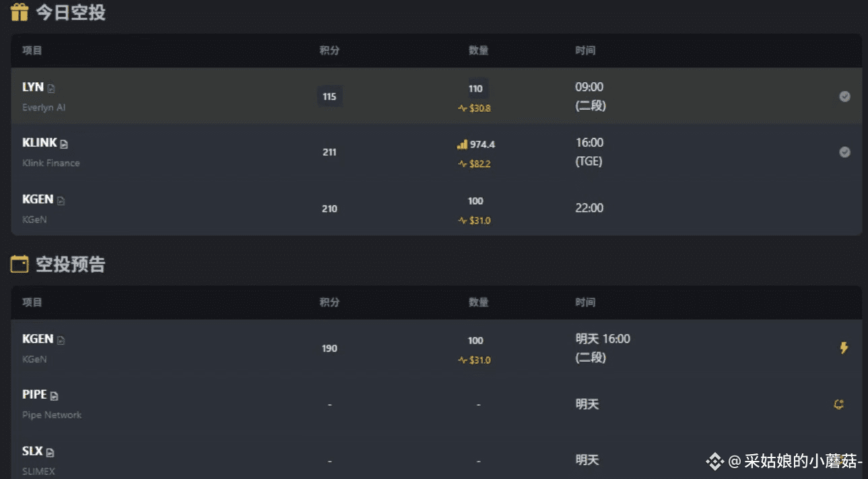Viewport: 868px width, 479px height.
Task: Open the document icon next to KLINK
Action: tap(64, 144)
